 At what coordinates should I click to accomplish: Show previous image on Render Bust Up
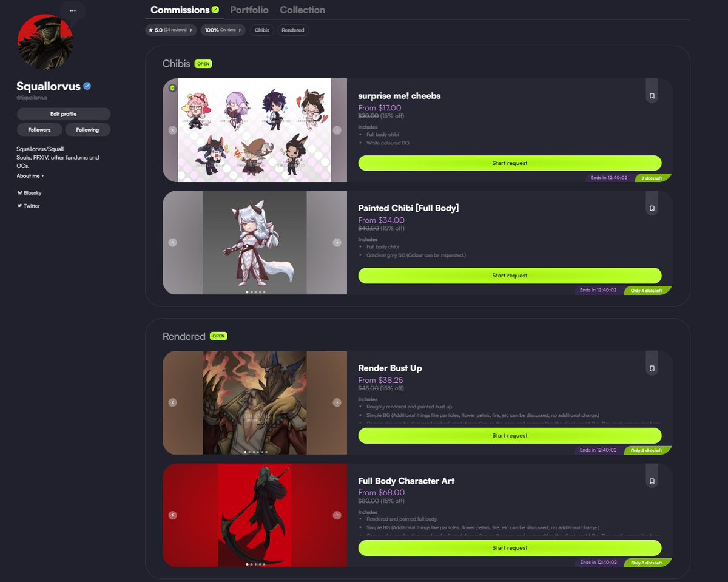(173, 402)
